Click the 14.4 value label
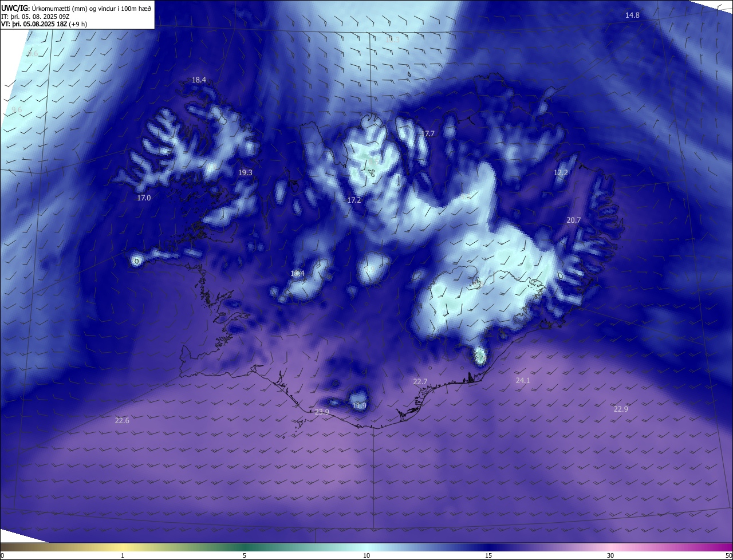This screenshot has height=560, width=733. pyautogui.click(x=297, y=273)
